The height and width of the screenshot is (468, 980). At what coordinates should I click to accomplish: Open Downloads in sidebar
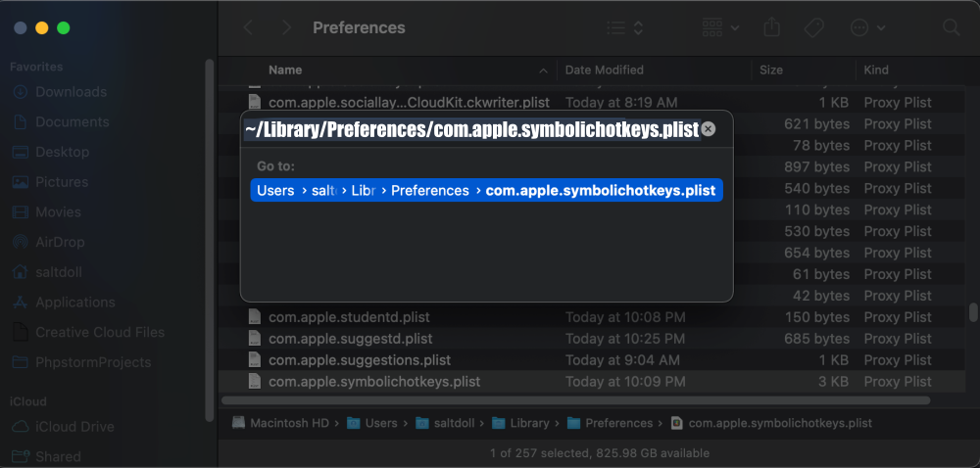click(71, 92)
